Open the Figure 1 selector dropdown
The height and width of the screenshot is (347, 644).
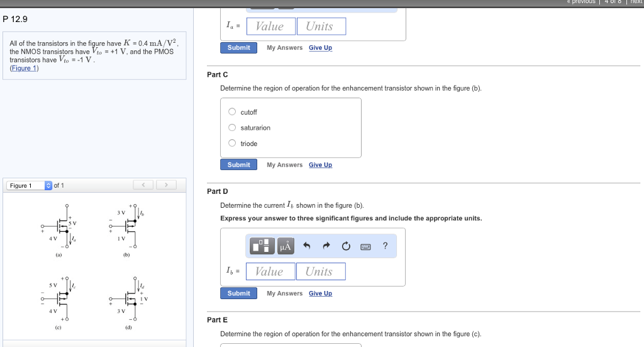pos(29,185)
